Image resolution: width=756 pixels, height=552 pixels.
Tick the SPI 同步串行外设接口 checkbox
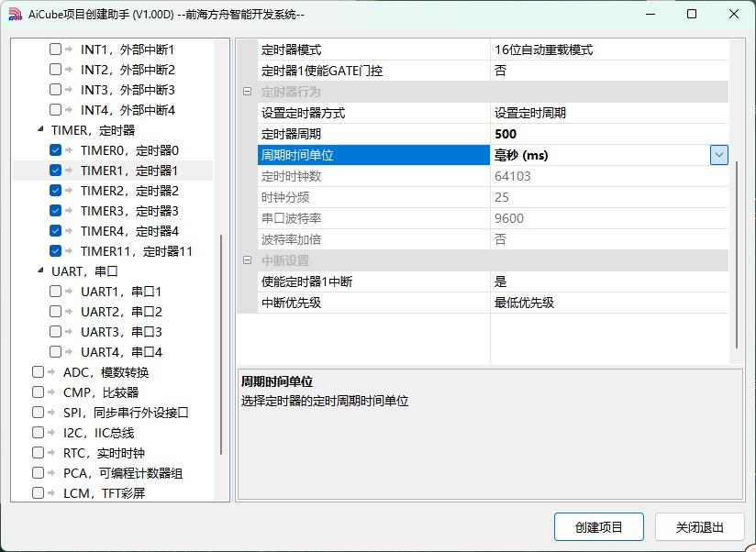[39, 413]
